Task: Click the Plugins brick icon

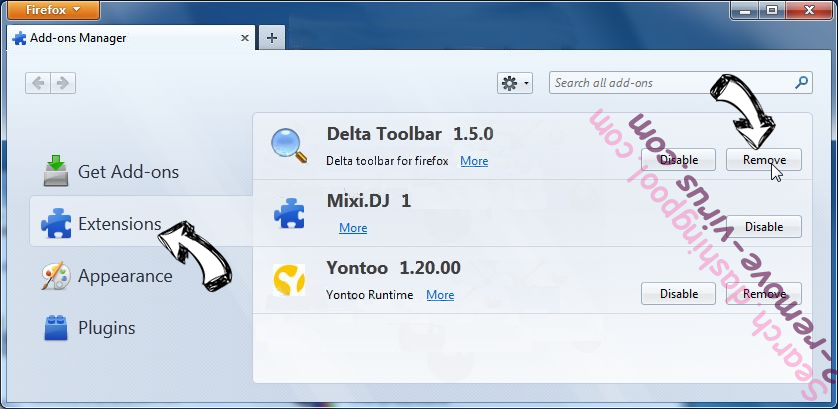Action: [x=56, y=328]
